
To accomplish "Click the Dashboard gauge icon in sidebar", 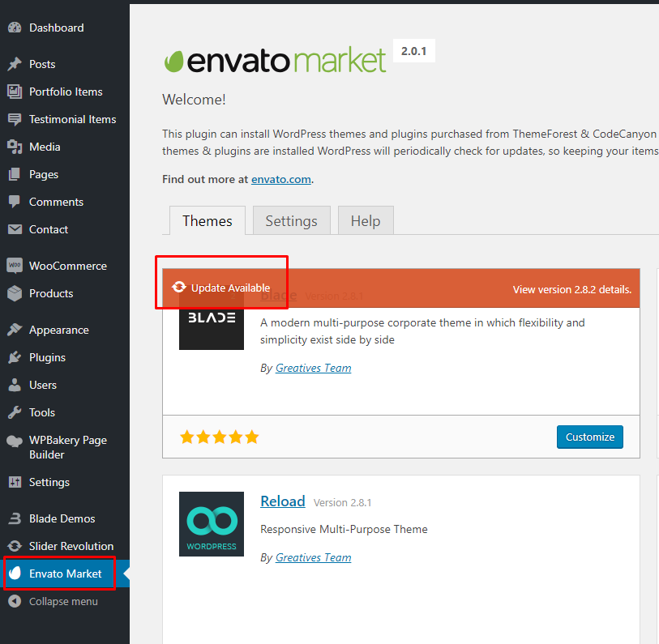I will [x=15, y=28].
